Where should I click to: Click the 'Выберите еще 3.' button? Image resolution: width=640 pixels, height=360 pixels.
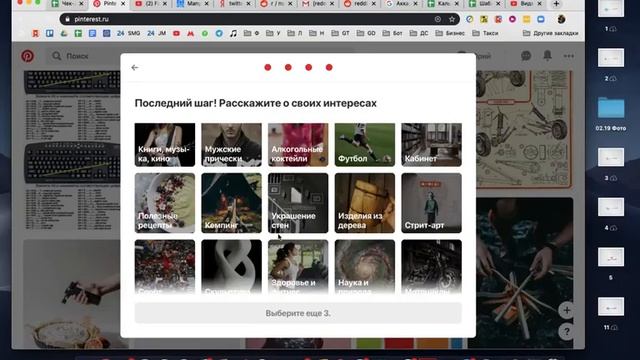click(x=298, y=313)
